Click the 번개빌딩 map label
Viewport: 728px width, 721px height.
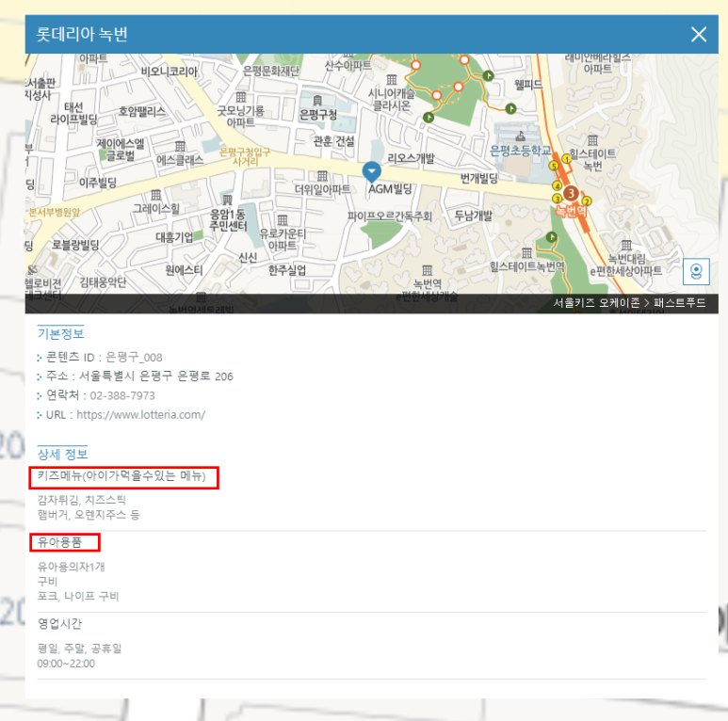(478, 178)
